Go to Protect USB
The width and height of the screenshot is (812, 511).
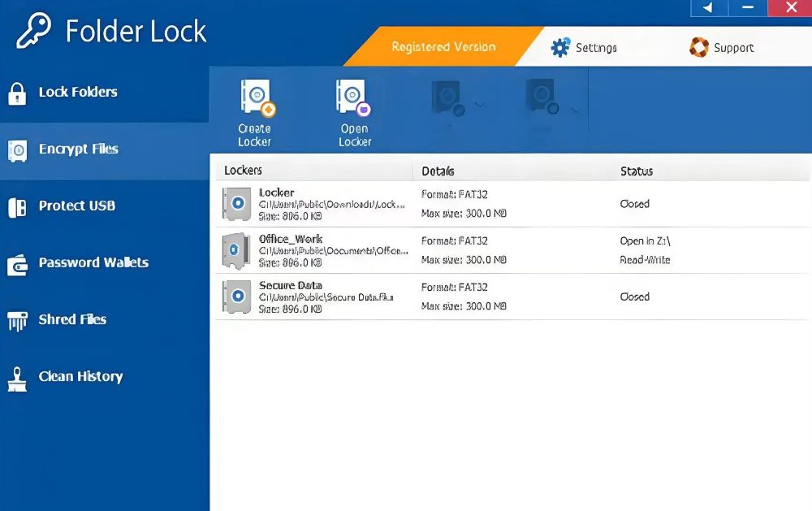pyautogui.click(x=76, y=206)
